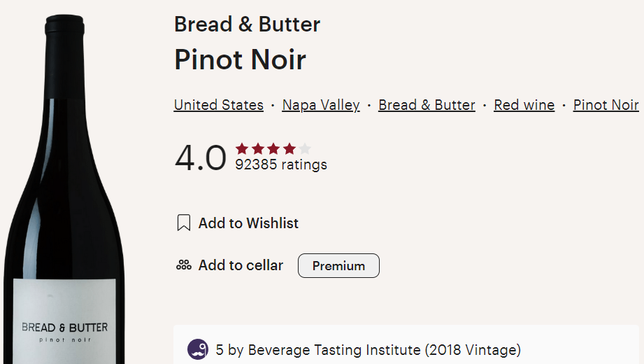Image resolution: width=644 pixels, height=364 pixels.
Task: Click the bookmark icon beside Add to Wishlist
Action: coord(184,223)
